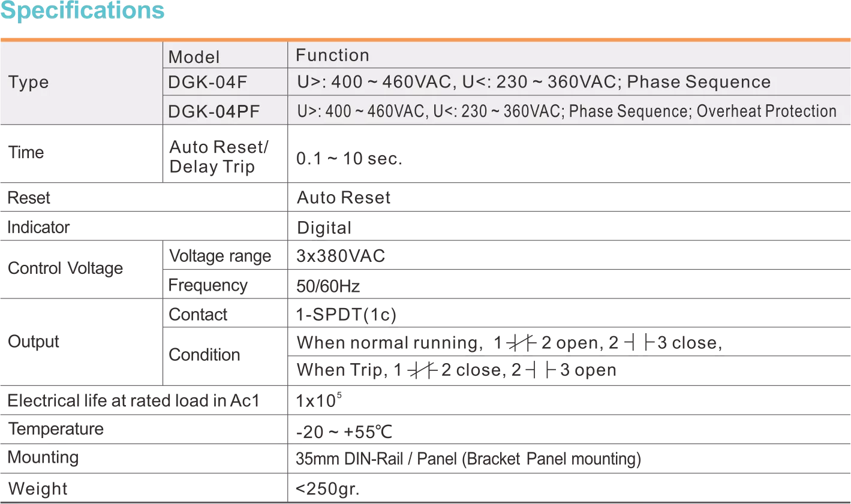Click the Specifications heading
Image resolution: width=851 pixels, height=504 pixels.
(82, 10)
